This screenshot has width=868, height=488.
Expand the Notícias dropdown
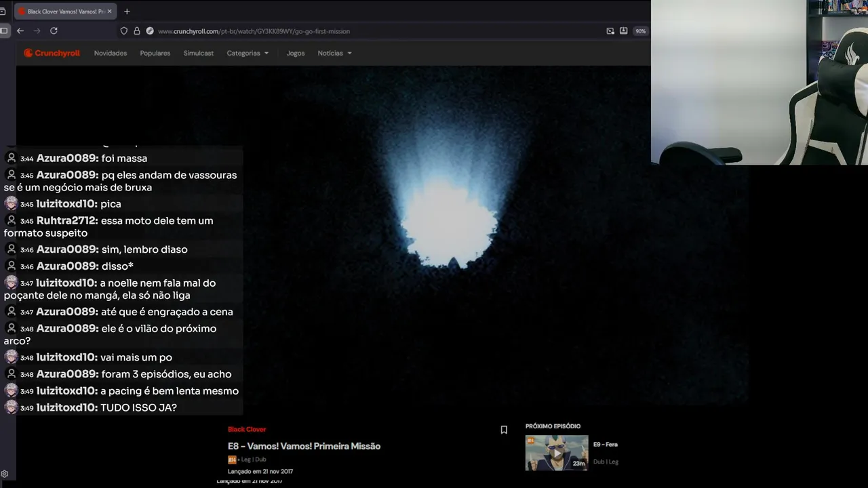pos(335,53)
